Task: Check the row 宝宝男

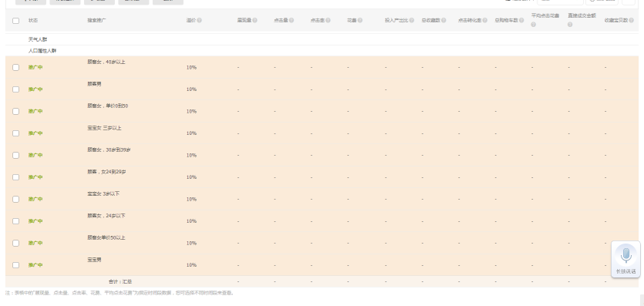Action: point(15,265)
